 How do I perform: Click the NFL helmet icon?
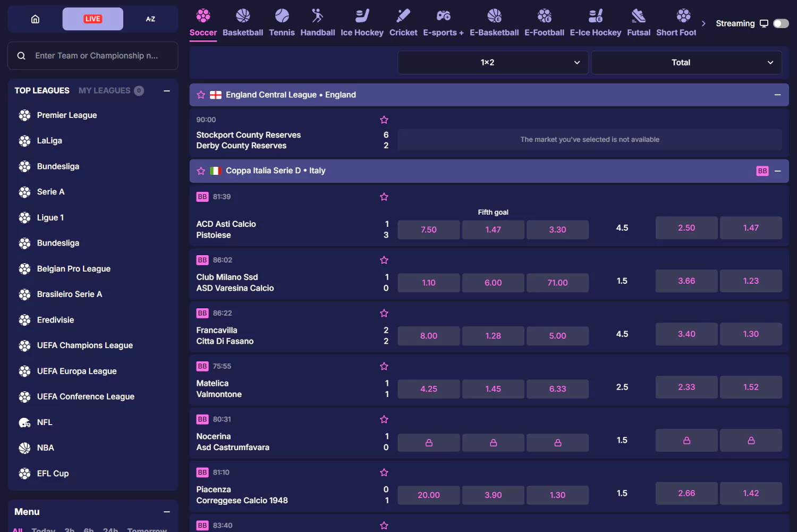(x=24, y=423)
